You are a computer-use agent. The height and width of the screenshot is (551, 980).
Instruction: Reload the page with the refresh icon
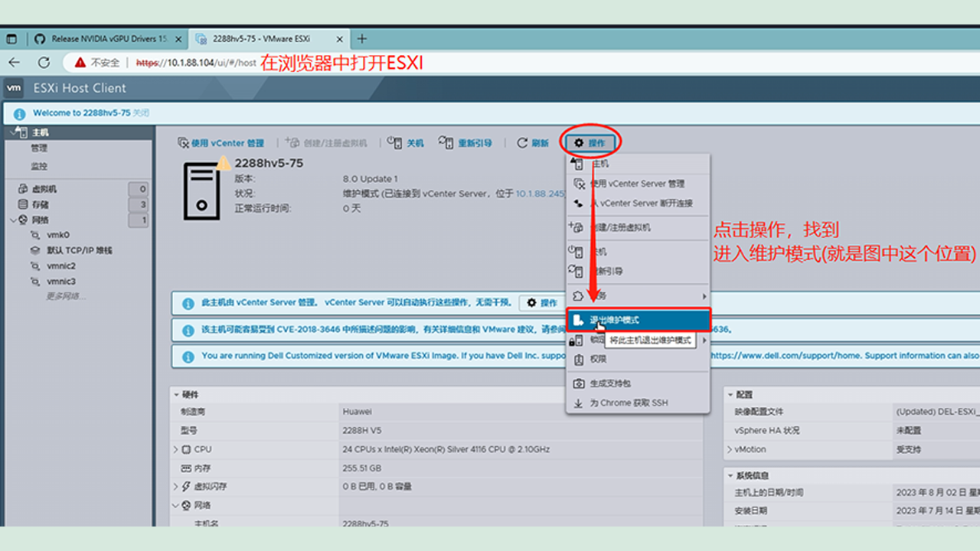click(44, 63)
